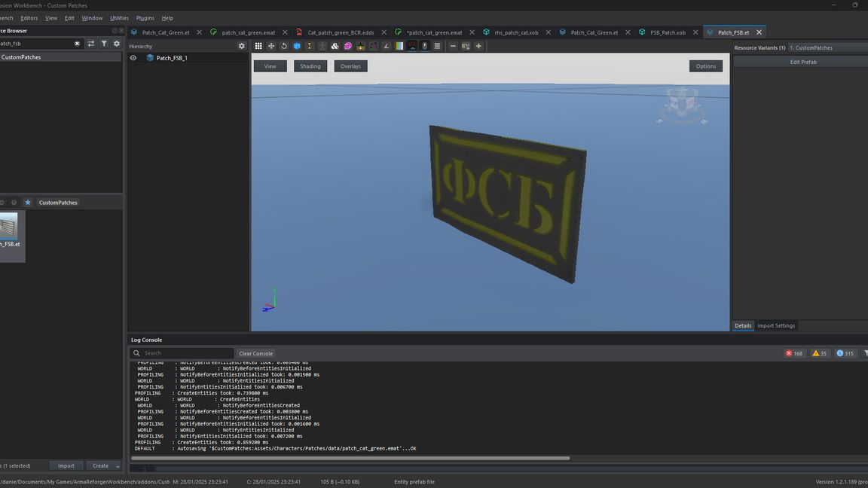This screenshot has height=488, width=868.
Task: Click the rainbow color bars icon
Action: pos(399,46)
